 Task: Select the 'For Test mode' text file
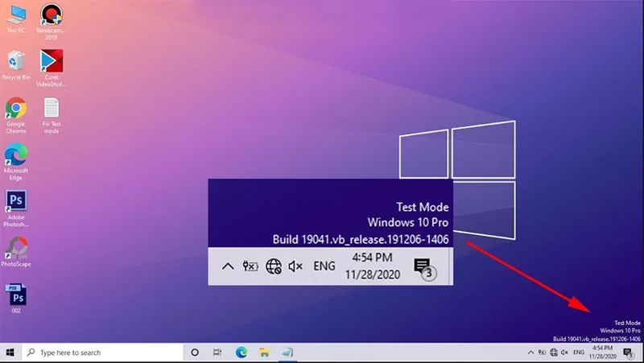pos(52,115)
